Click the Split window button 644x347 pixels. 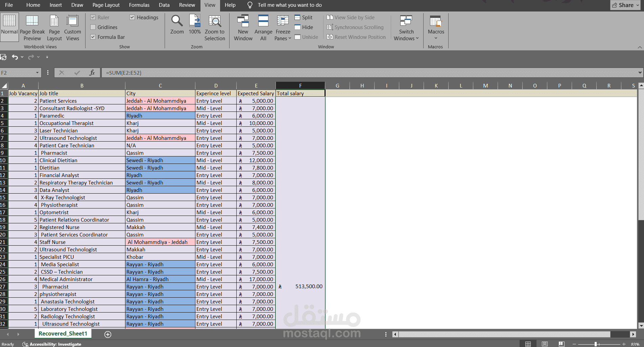coord(304,18)
